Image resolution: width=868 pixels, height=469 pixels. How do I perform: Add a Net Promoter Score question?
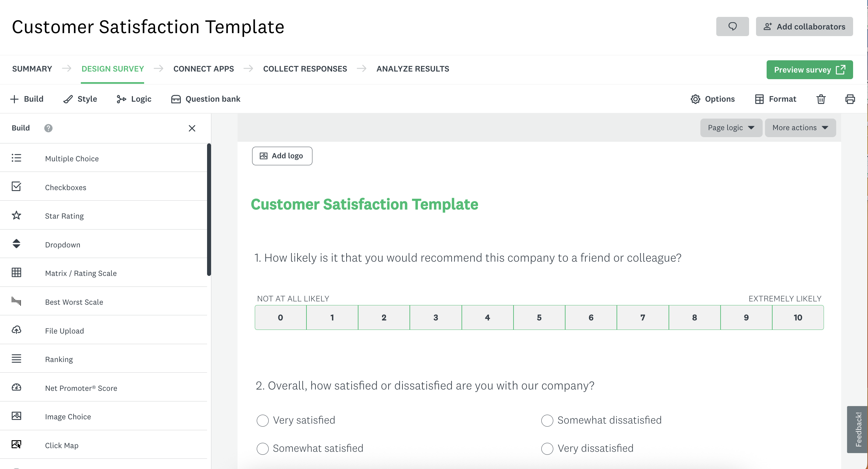tap(81, 388)
